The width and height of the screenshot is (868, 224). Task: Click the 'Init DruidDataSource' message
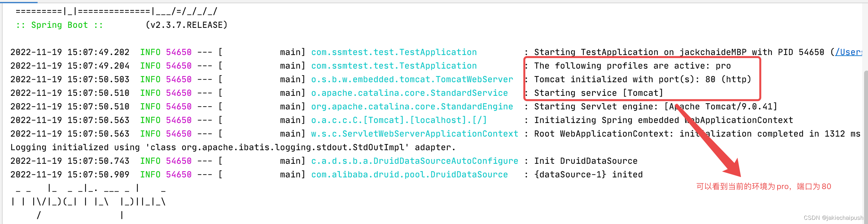(x=586, y=161)
